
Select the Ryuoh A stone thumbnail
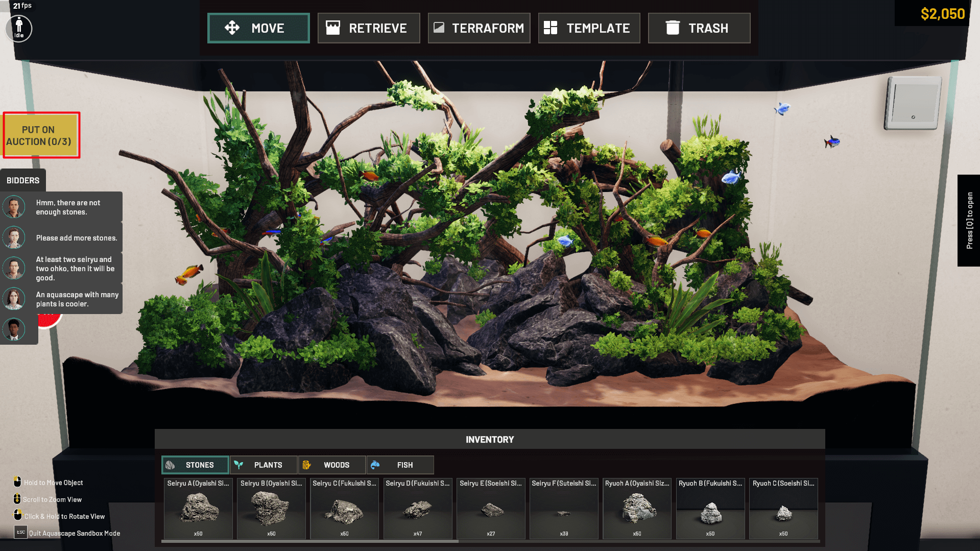point(637,509)
